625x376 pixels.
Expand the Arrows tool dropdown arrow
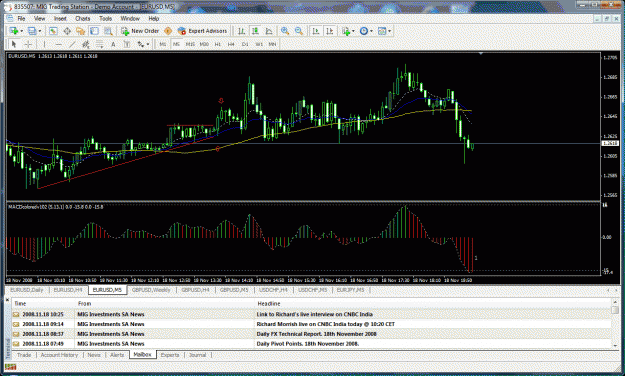pyautogui.click(x=148, y=44)
